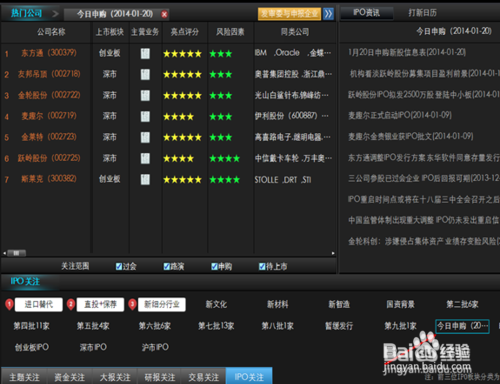
Task: Select the 第六批6家 category
Action: 155,326
